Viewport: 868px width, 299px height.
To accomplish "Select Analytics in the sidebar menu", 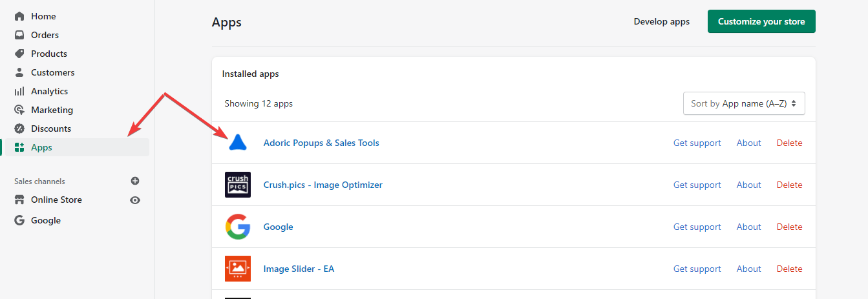I will tap(49, 91).
